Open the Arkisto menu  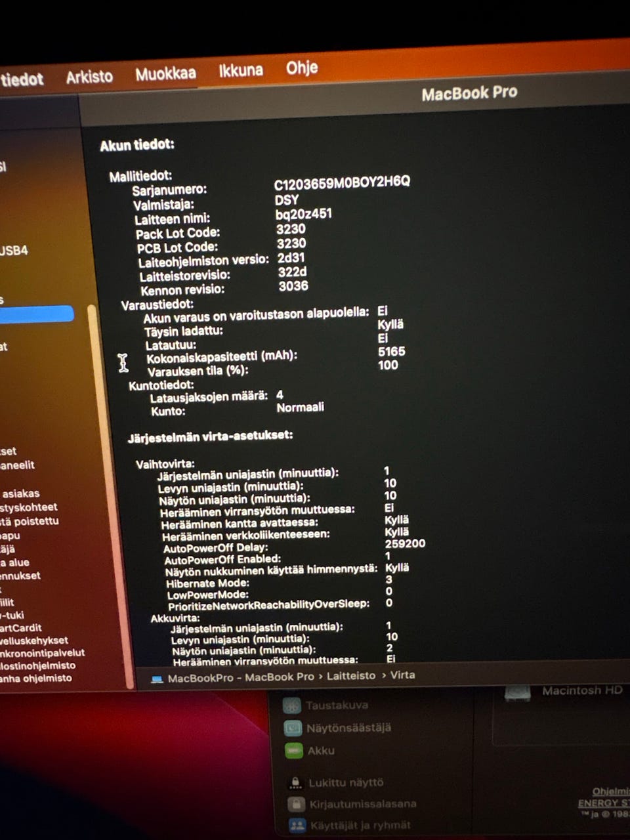[x=89, y=77]
